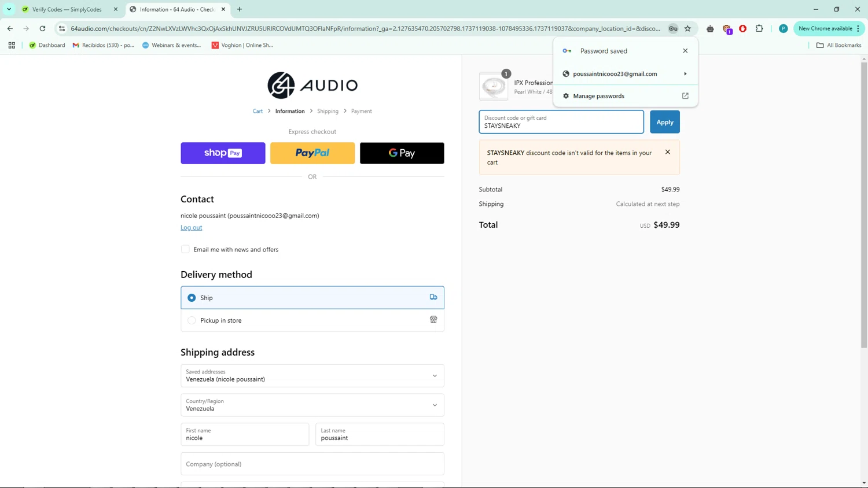This screenshot has width=868, height=488.
Task: Expand the Country/Region dropdown
Action: pyautogui.click(x=312, y=405)
